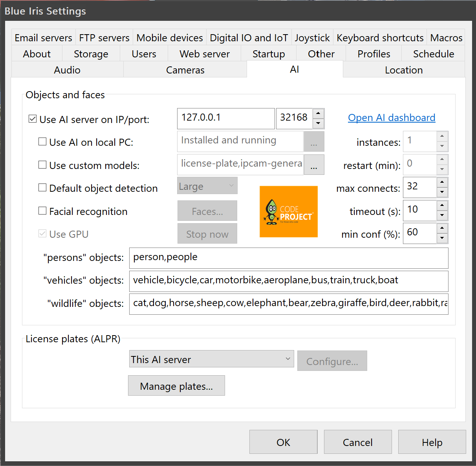Click the Manage plates button

pos(176,386)
